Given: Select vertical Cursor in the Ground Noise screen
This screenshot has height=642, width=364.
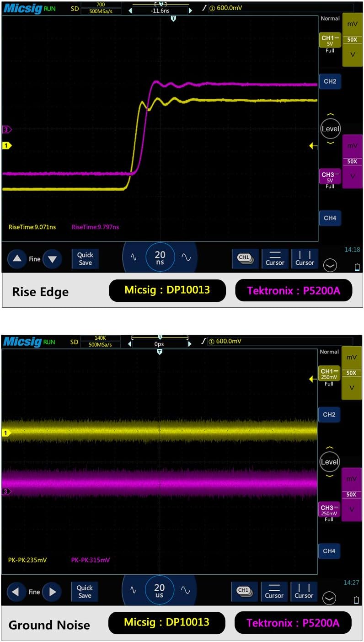Looking at the screenshot, I should [x=304, y=591].
